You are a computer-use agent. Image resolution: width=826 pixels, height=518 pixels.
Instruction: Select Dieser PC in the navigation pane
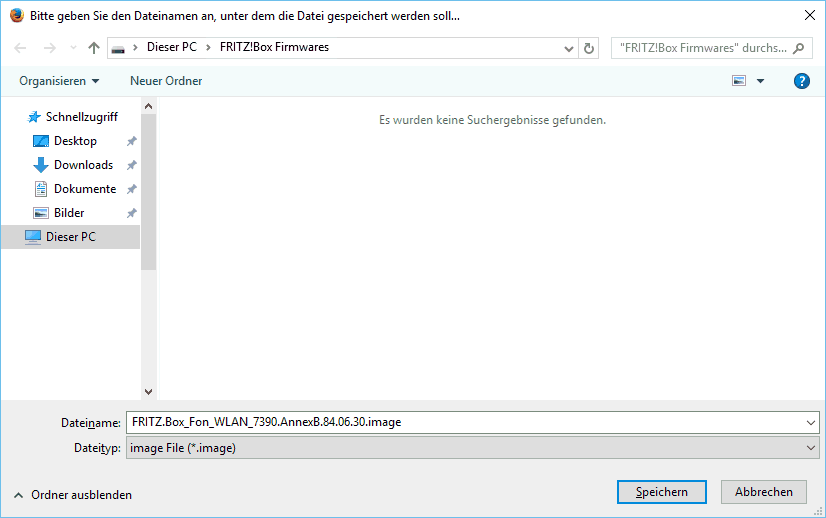click(71, 237)
